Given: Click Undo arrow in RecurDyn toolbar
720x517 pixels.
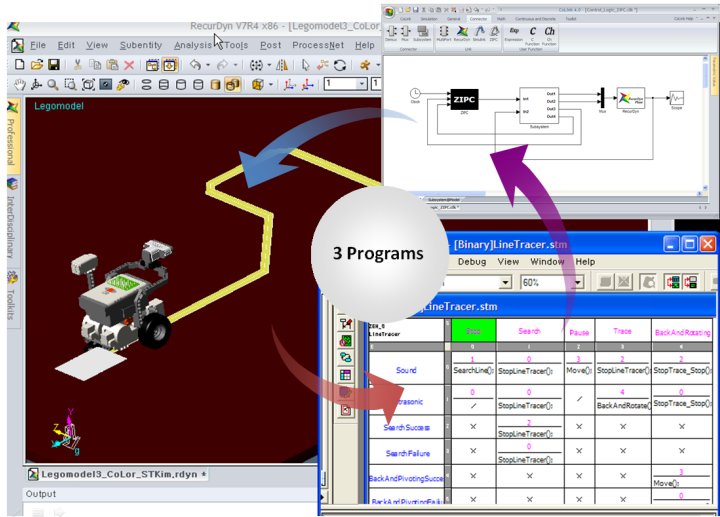Looking at the screenshot, I should click(195, 65).
